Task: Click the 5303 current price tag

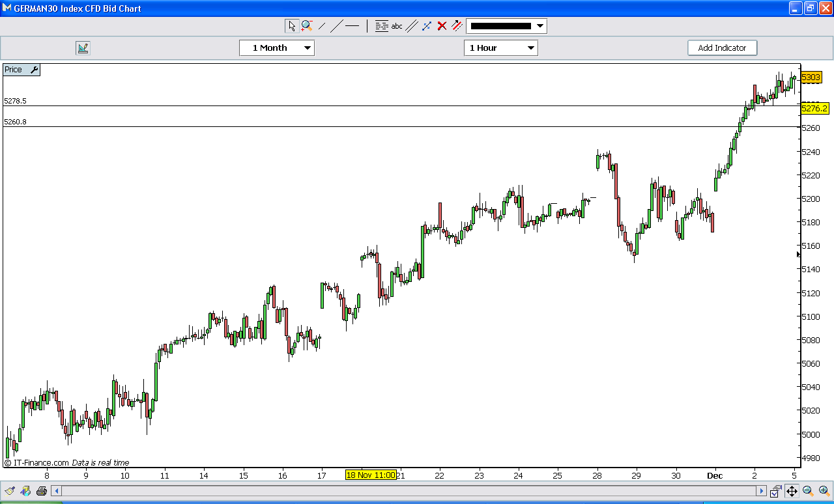Action: 811,77
